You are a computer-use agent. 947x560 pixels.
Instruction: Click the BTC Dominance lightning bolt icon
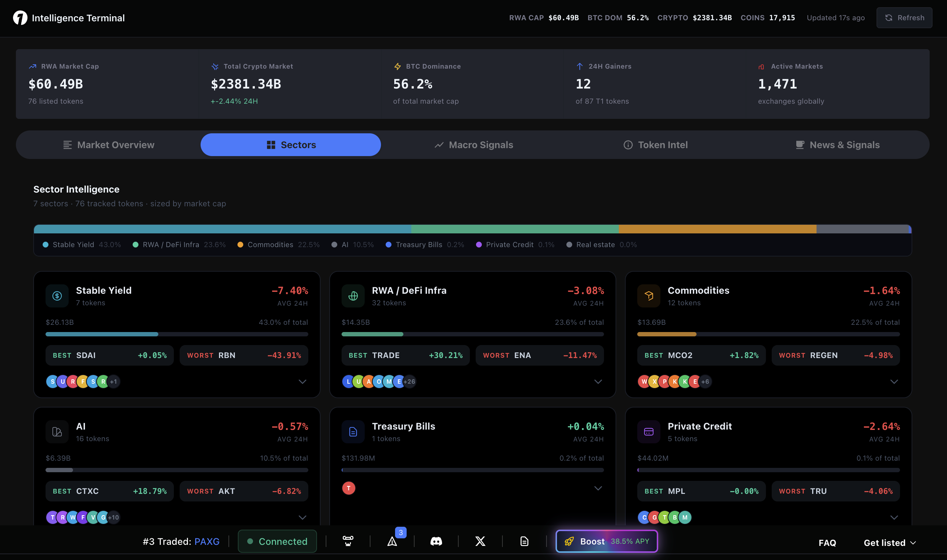coord(398,66)
